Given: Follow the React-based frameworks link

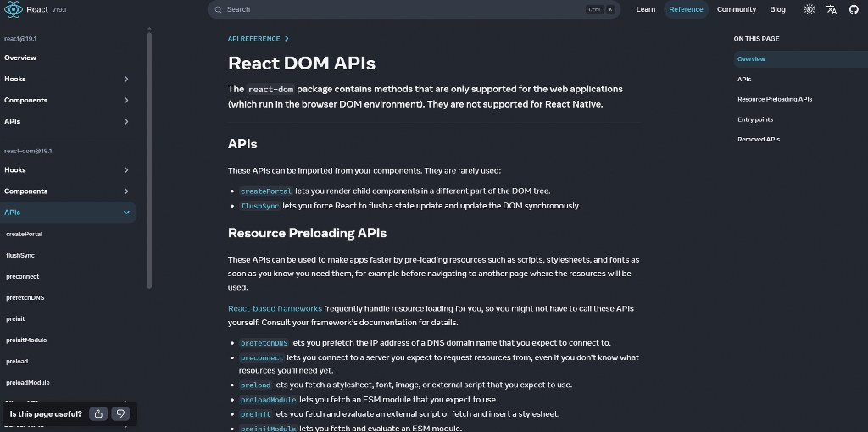Looking at the screenshot, I should tap(275, 308).
